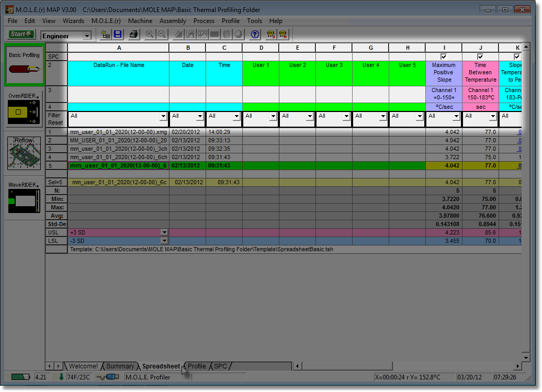The width and height of the screenshot is (542, 392).
Task: Click the column A header
Action: 119,48
